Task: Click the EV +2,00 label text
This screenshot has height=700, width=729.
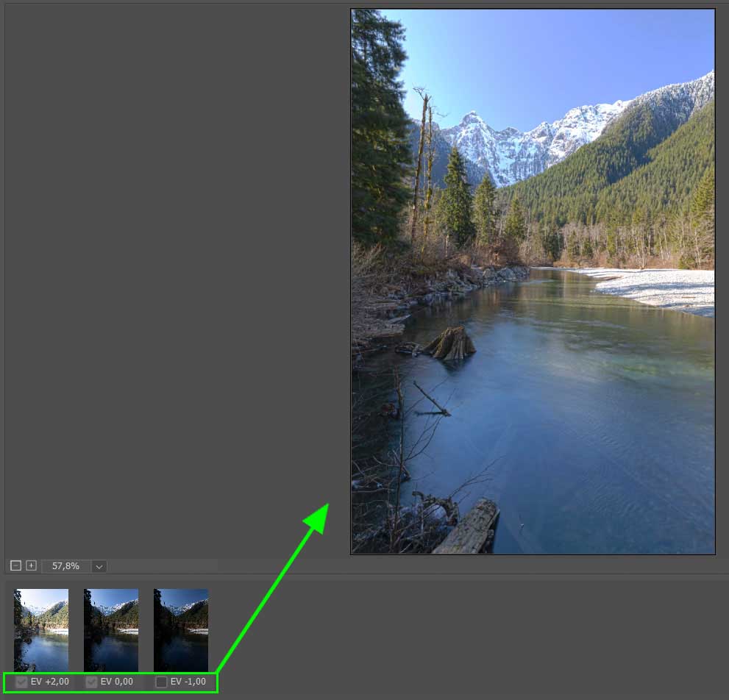Action: click(x=50, y=682)
